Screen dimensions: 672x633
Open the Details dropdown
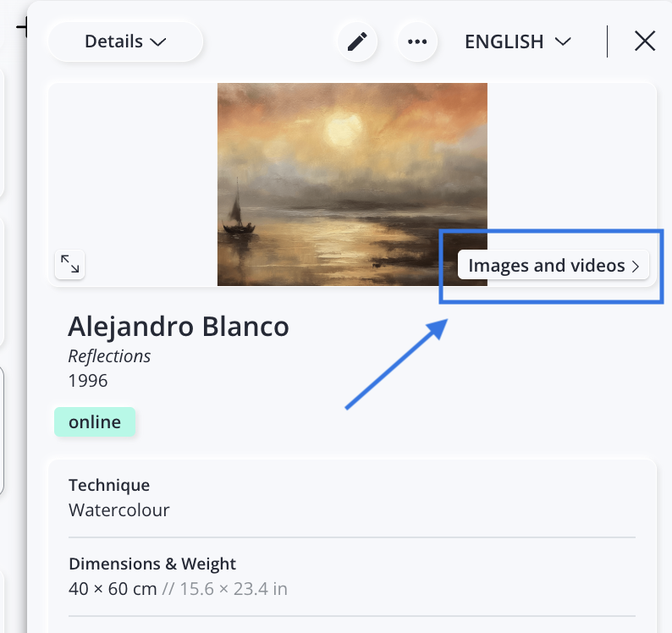(125, 41)
